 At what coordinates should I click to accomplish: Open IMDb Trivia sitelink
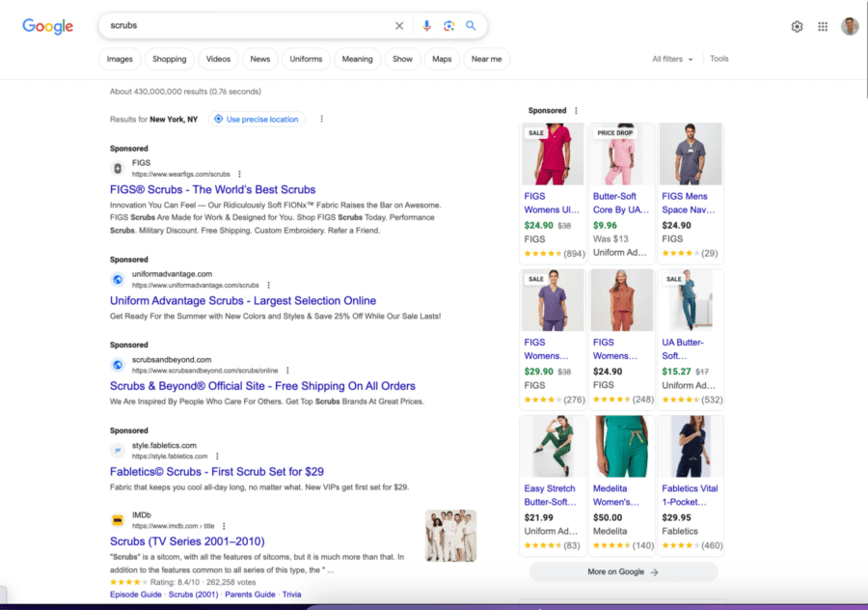[291, 595]
